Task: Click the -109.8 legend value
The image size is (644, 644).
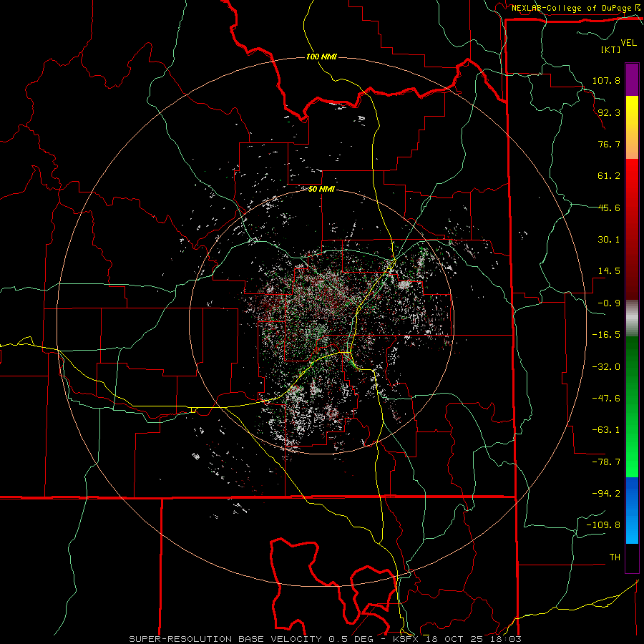Action: click(603, 525)
